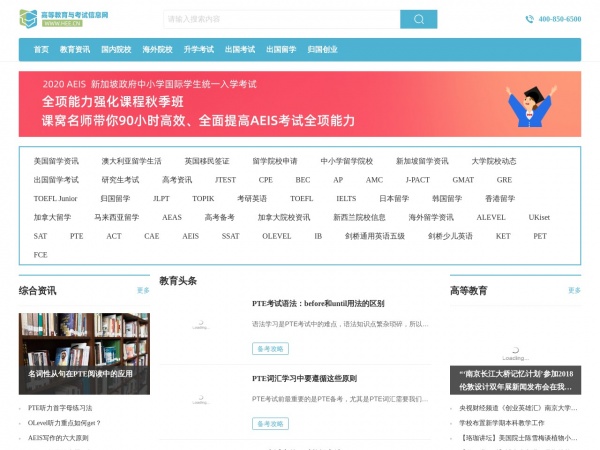The image size is (600, 450).
Task: Open the 剑桥少儿英语 tag link
Action: pyautogui.click(x=450, y=236)
